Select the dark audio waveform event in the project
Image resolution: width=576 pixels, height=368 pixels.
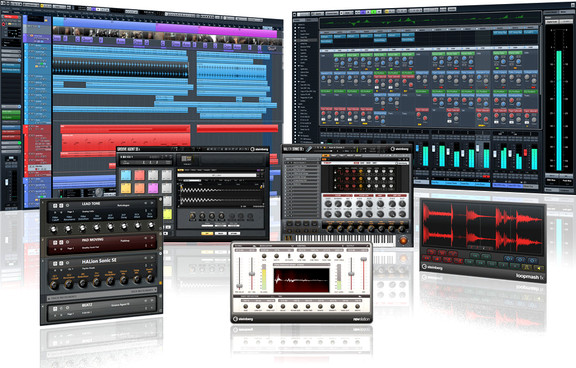tap(120, 69)
